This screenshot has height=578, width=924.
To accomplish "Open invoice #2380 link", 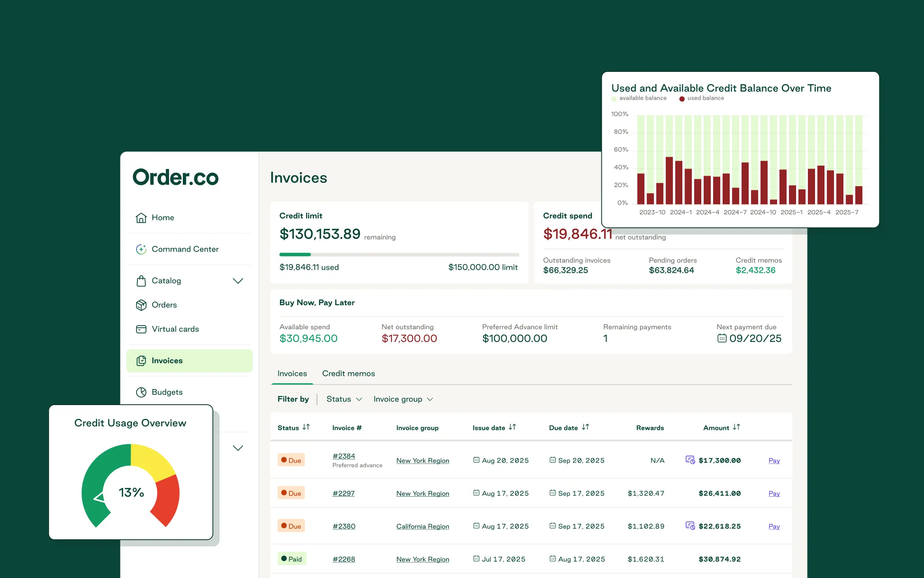I will [x=344, y=526].
